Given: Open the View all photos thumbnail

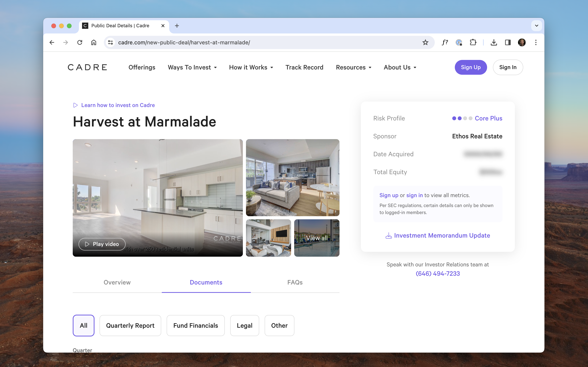Looking at the screenshot, I should pyautogui.click(x=317, y=238).
